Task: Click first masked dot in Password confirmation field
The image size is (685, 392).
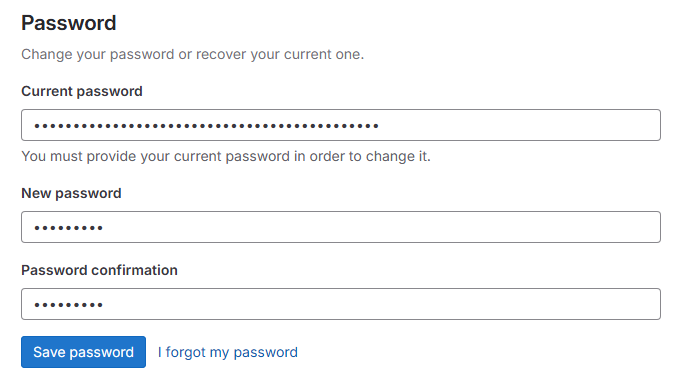Action: [37, 305]
